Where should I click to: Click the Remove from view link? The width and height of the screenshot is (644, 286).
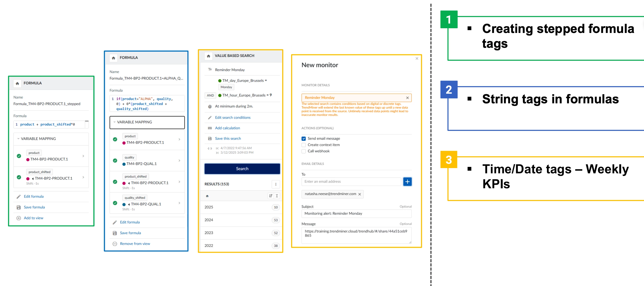tap(135, 244)
